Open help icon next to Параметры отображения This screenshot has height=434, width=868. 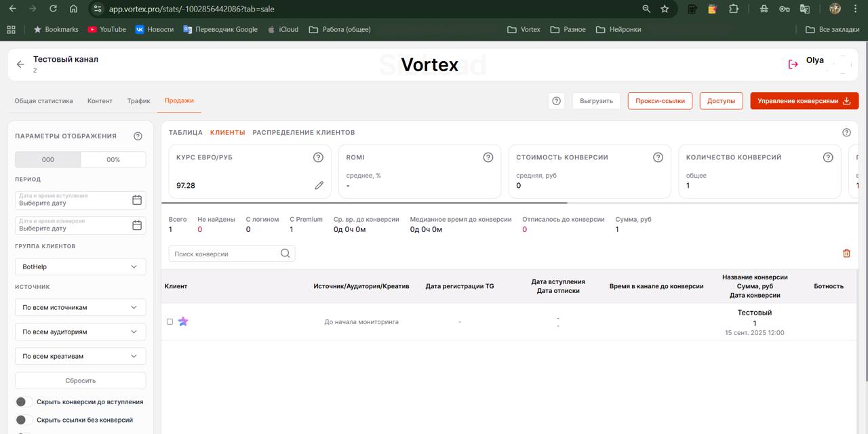(x=138, y=136)
